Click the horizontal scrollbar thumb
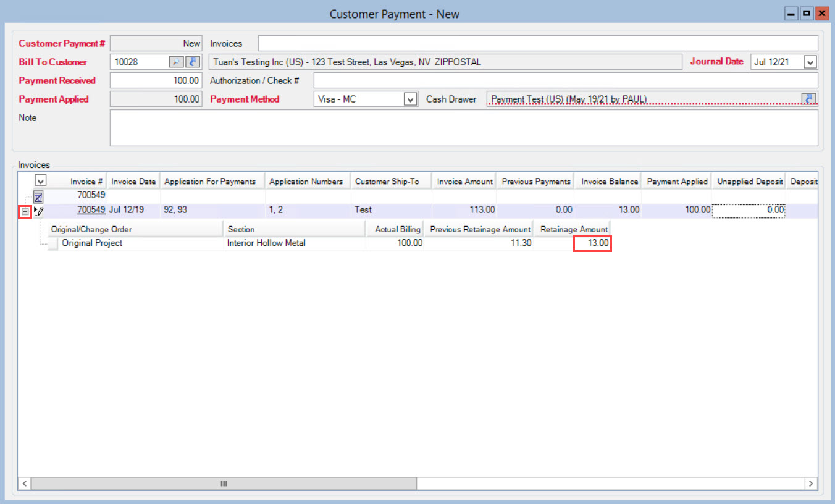This screenshot has width=835, height=504. click(x=224, y=484)
